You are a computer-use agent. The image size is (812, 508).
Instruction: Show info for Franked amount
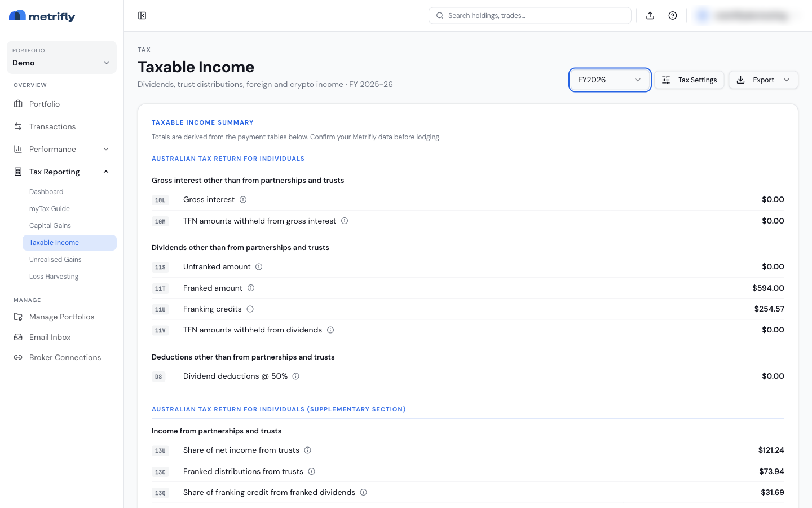click(x=251, y=288)
